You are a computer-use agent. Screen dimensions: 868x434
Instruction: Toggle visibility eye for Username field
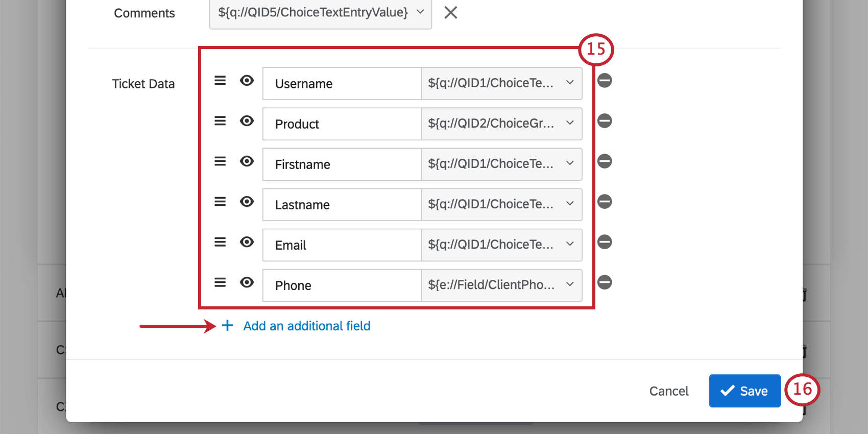(247, 81)
